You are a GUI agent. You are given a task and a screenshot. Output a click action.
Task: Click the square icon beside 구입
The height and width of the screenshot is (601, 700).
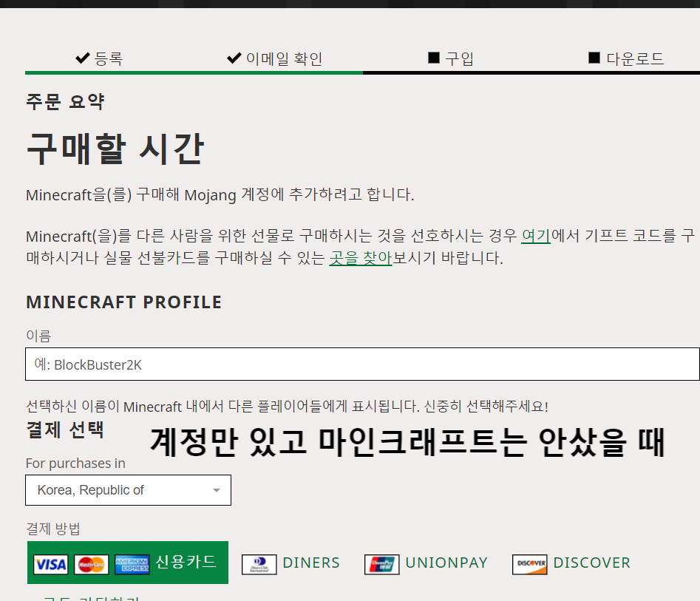[434, 58]
